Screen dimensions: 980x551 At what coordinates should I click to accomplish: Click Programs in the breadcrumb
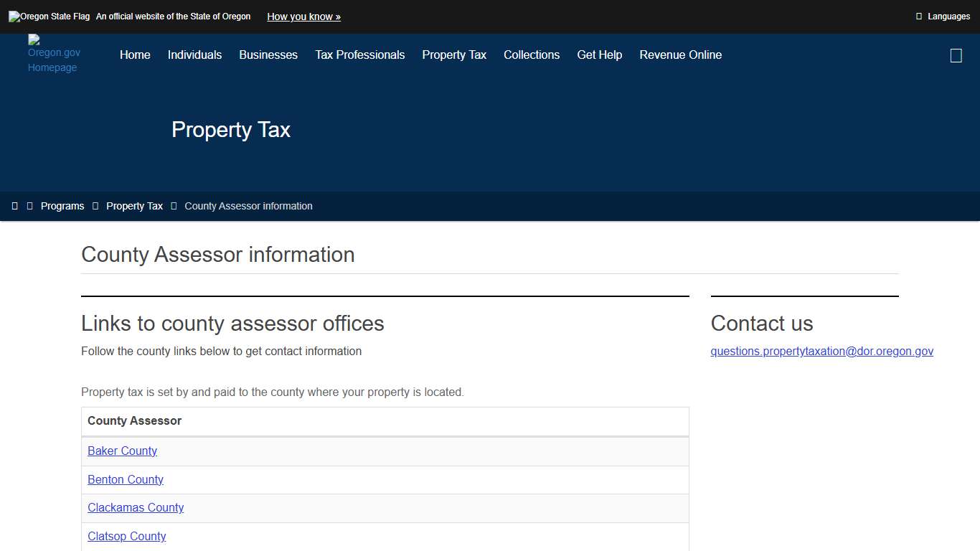(62, 206)
